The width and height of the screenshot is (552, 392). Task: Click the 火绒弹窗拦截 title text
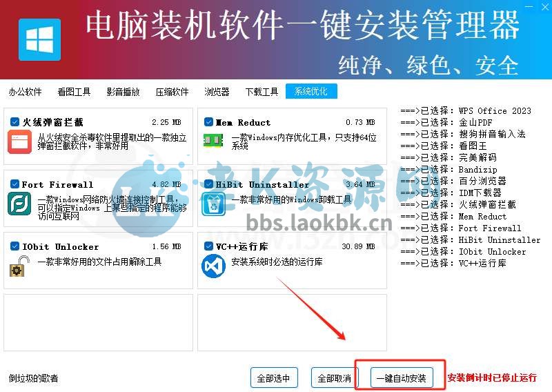click(52, 122)
